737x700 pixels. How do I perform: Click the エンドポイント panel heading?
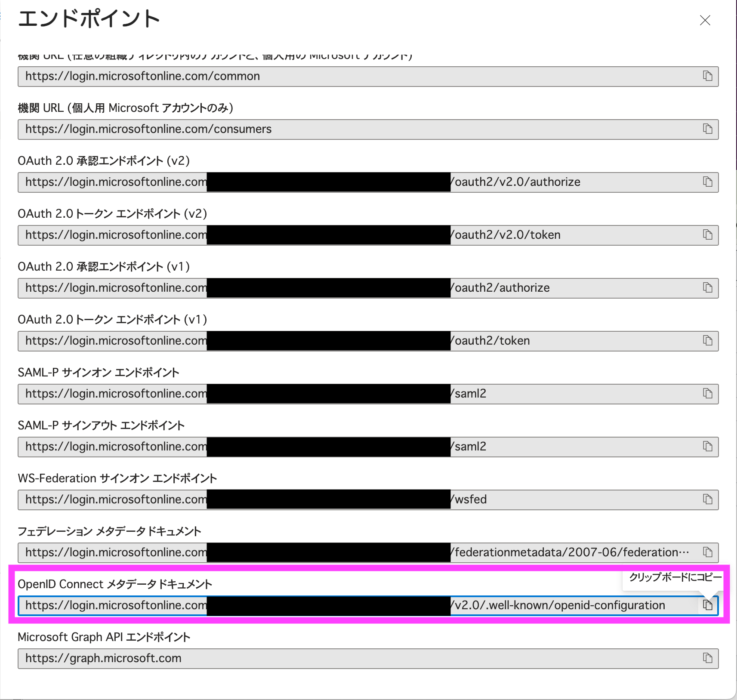(89, 19)
